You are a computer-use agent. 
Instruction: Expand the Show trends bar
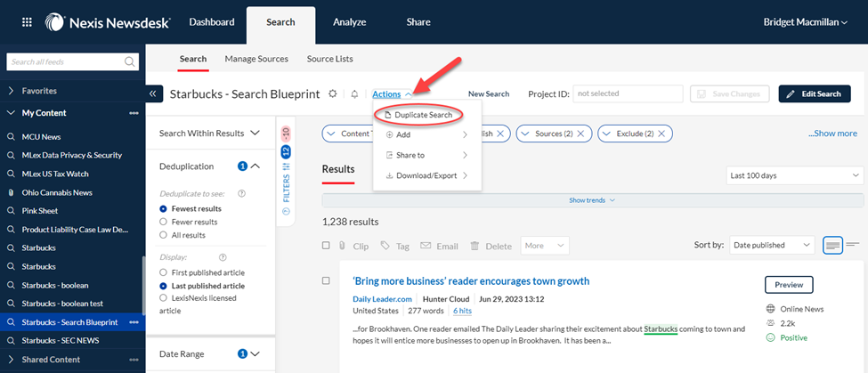coord(592,200)
